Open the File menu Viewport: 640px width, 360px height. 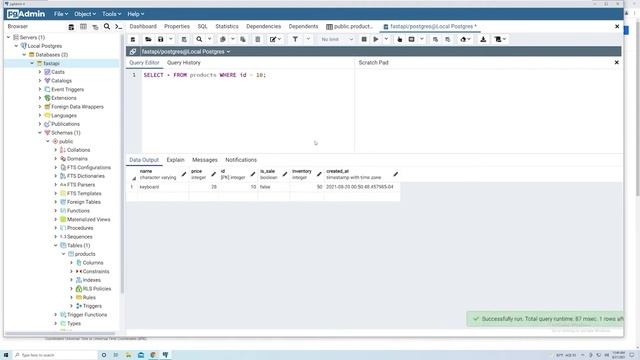click(x=61, y=14)
